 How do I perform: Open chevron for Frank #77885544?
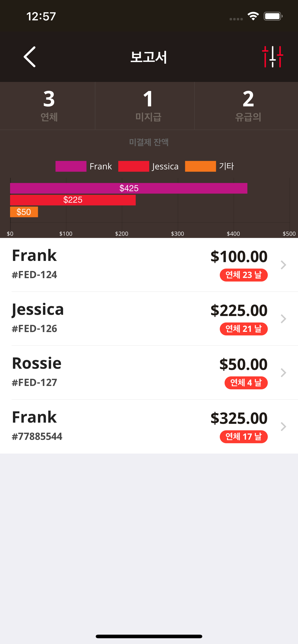pos(283,426)
